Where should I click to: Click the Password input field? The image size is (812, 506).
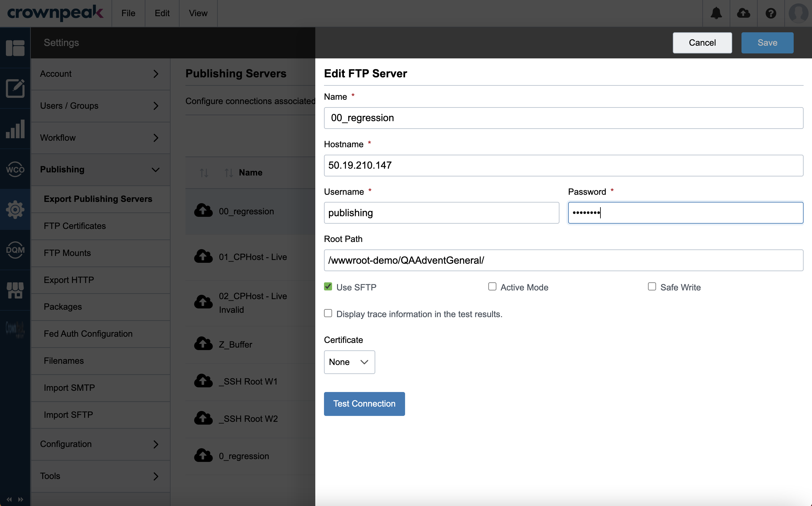[x=686, y=213]
